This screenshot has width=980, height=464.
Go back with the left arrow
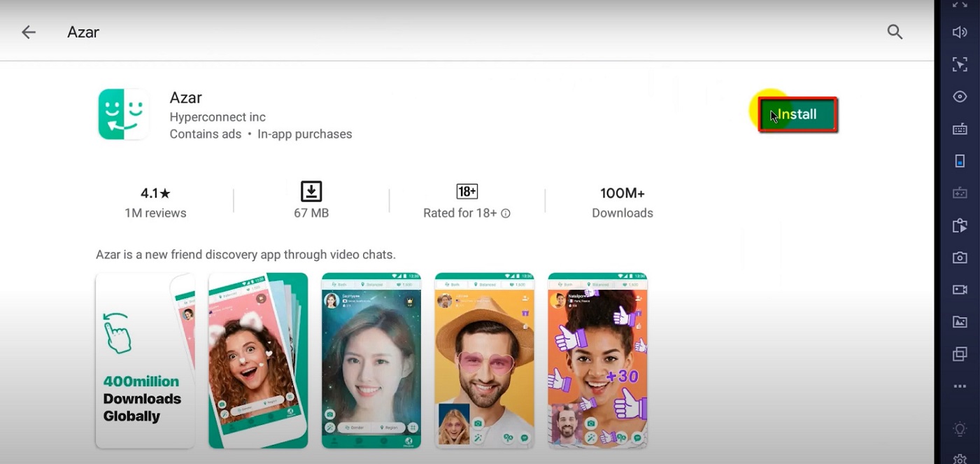[x=28, y=32]
